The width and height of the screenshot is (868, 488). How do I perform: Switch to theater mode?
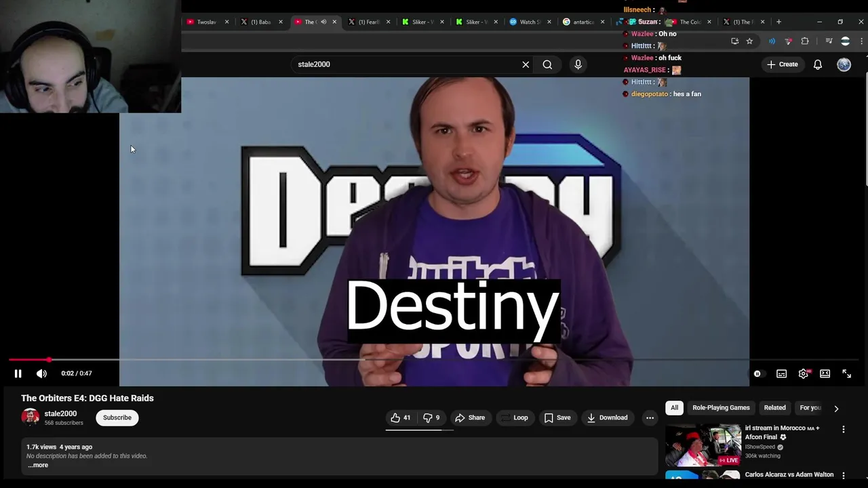tap(825, 373)
